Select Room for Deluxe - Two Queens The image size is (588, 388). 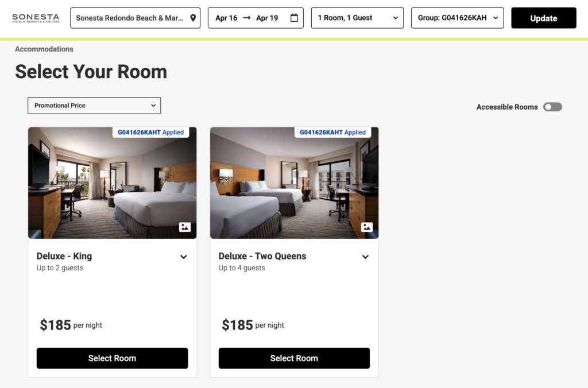pyautogui.click(x=294, y=358)
